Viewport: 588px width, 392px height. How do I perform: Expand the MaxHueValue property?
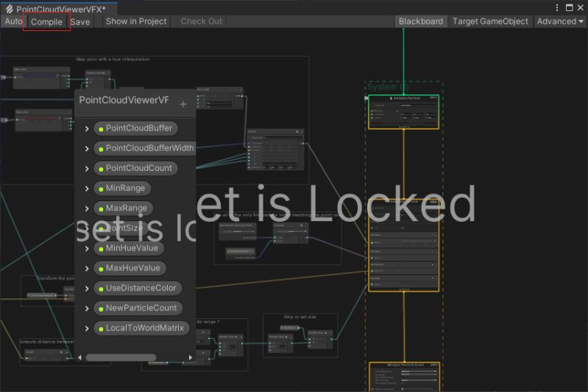click(87, 268)
